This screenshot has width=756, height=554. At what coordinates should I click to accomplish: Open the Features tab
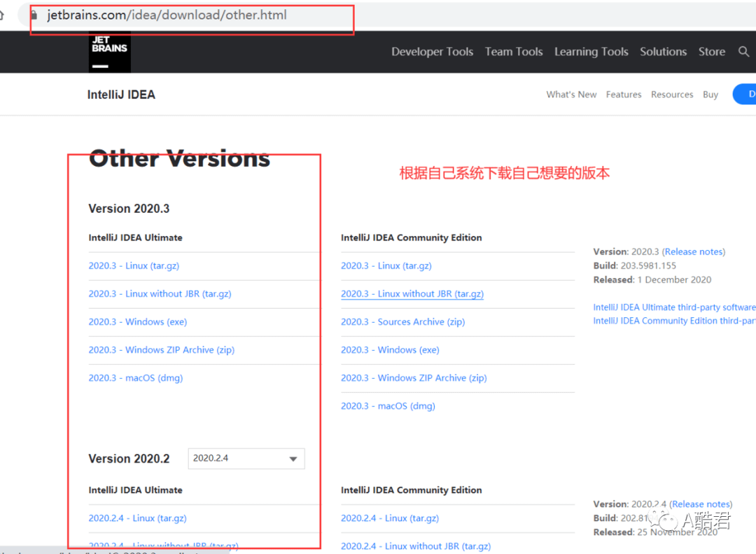pos(624,95)
